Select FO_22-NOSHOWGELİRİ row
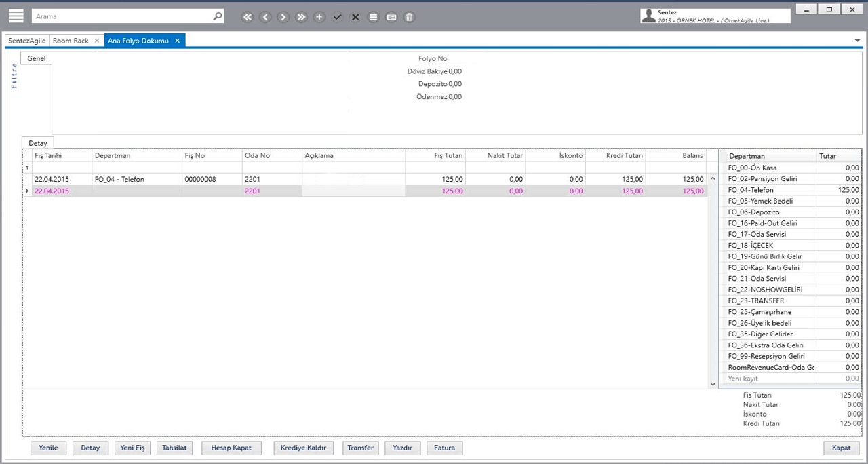Viewport: 868px width, 464px height. (790, 290)
